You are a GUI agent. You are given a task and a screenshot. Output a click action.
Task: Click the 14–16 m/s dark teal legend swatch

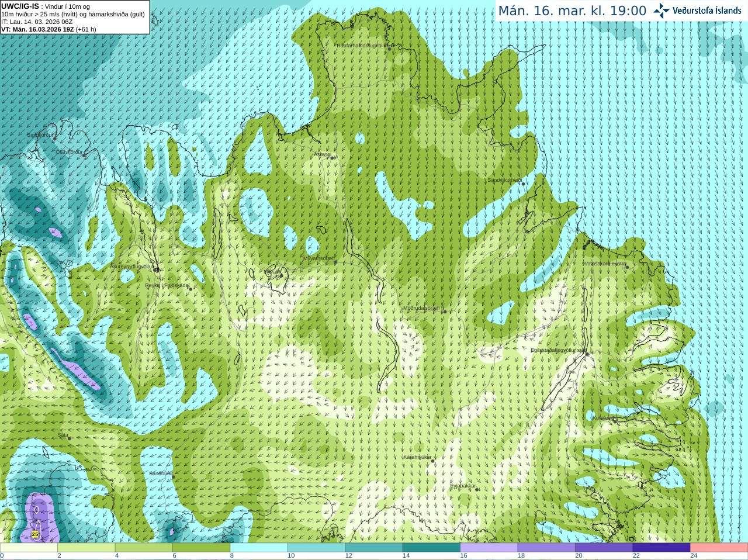431,548
